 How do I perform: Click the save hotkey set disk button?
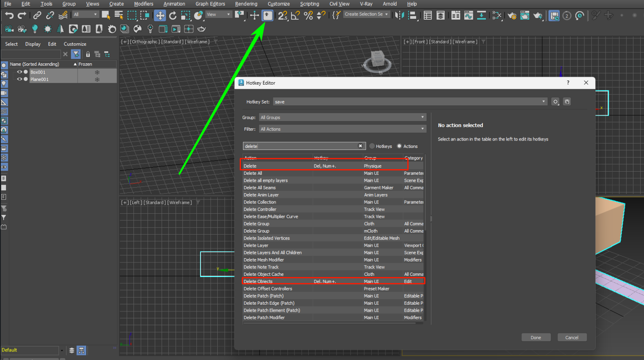tap(567, 102)
